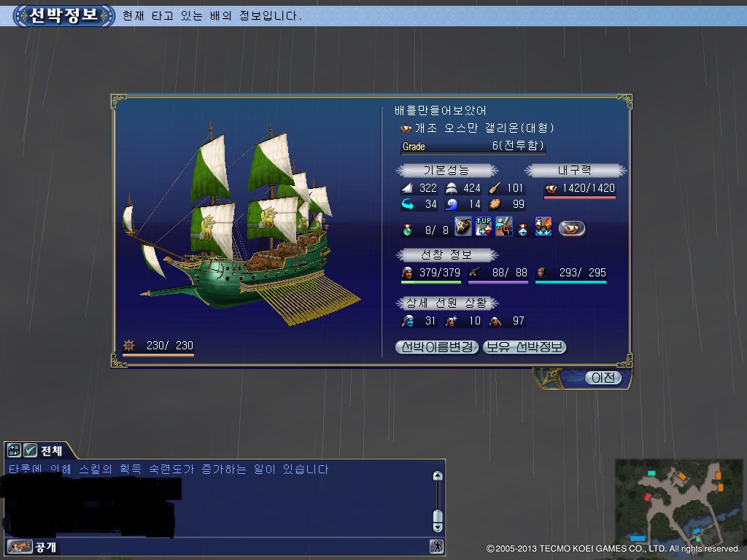Click the 1420/1420 durability bar
The image size is (747, 560).
pyautogui.click(x=580, y=197)
